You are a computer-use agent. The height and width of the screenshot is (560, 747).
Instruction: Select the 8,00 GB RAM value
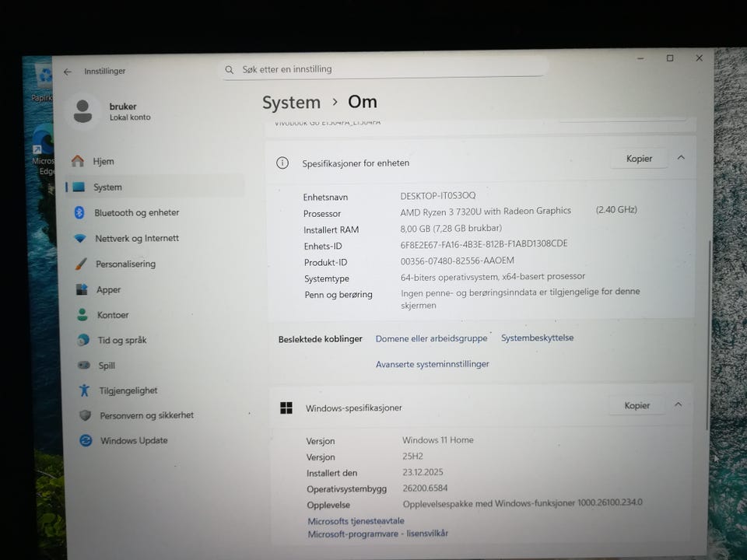point(451,228)
